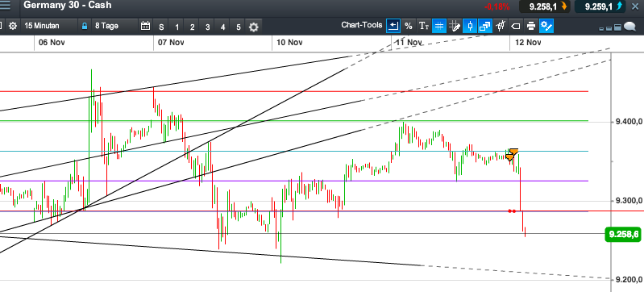Viewport: 644px width, 292px height.
Task: Open the chat speech bubble
Action: (x=629, y=27)
